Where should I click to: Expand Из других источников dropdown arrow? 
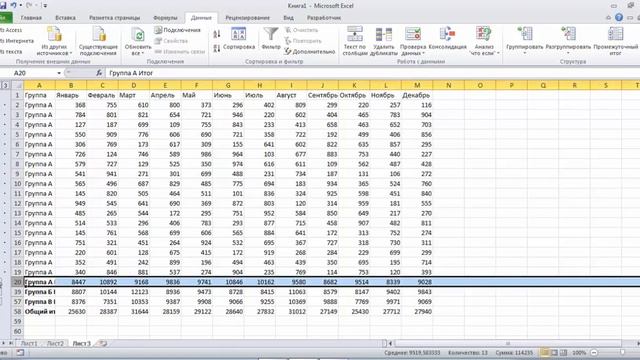pos(71,53)
